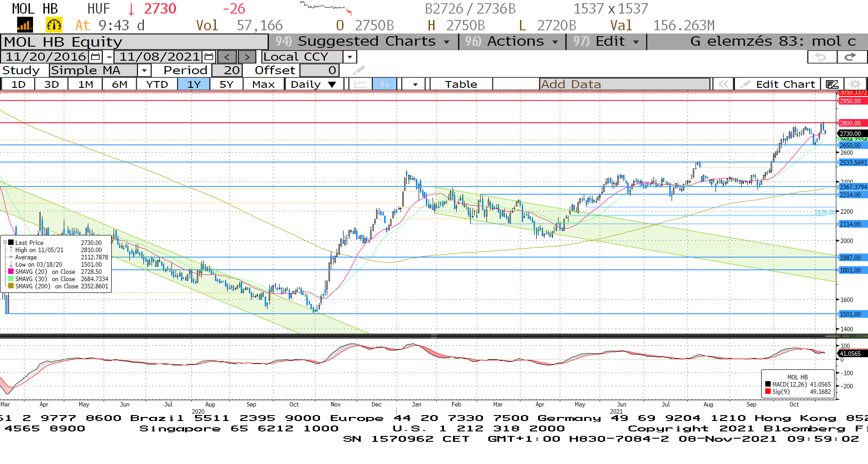Click the 41.0565 MACD value label
Viewport: 868px width, 464px height.
pyautogui.click(x=853, y=354)
